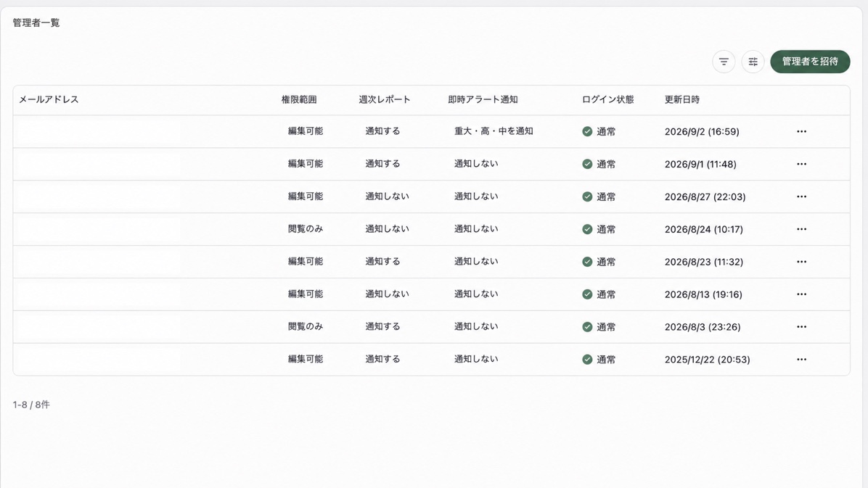This screenshot has width=868, height=488.
Task: Click 閲覧のみ in the 2026/8/24 row
Action: 306,228
